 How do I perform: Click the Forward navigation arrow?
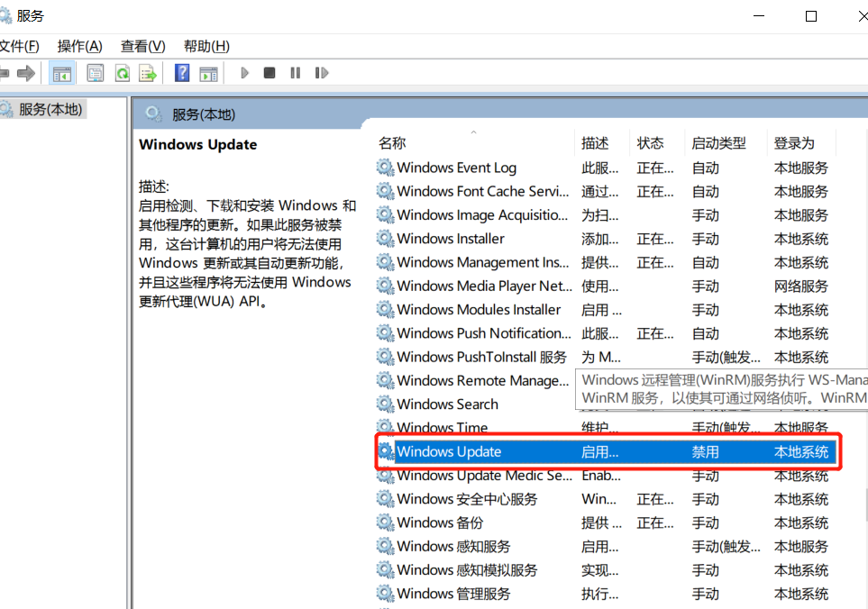pos(27,73)
